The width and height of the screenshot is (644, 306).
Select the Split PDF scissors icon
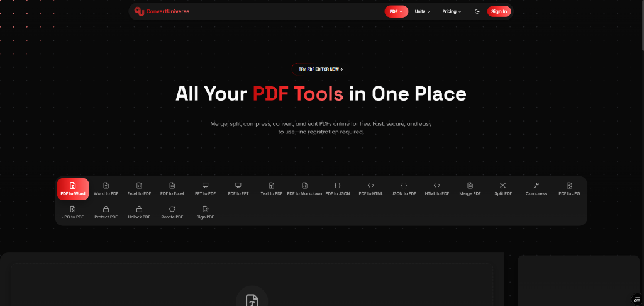tap(502, 186)
